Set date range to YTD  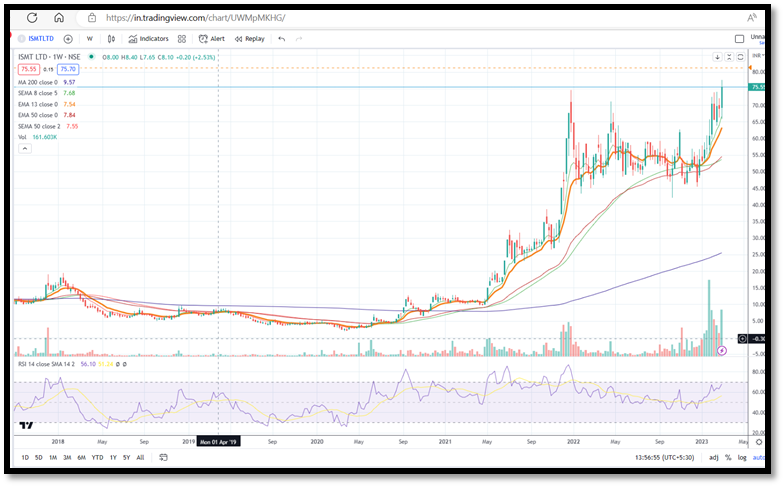pyautogui.click(x=98, y=458)
